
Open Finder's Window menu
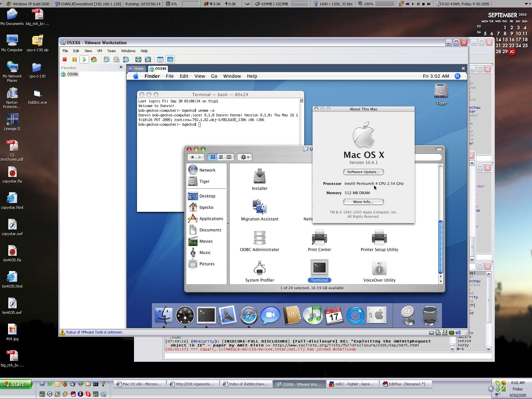pos(232,76)
